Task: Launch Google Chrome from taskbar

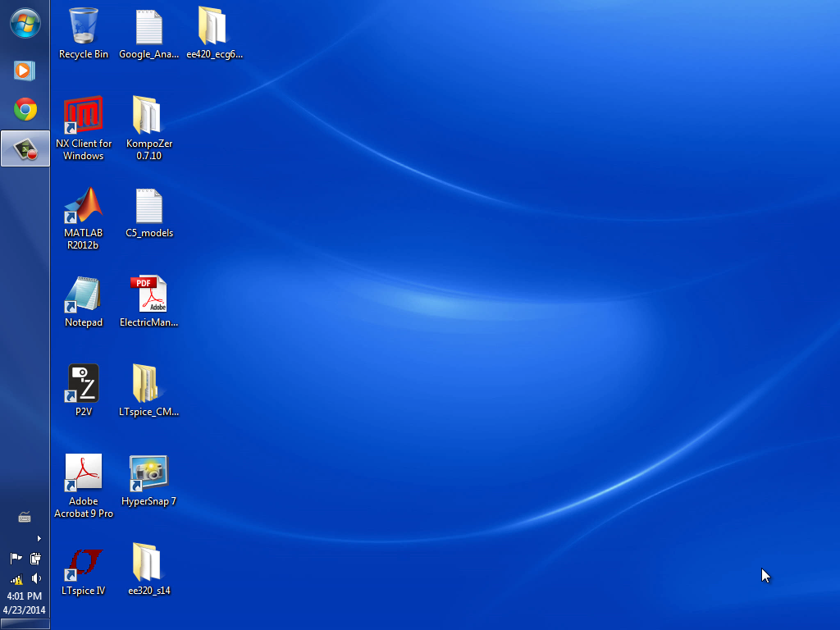Action: point(25,110)
